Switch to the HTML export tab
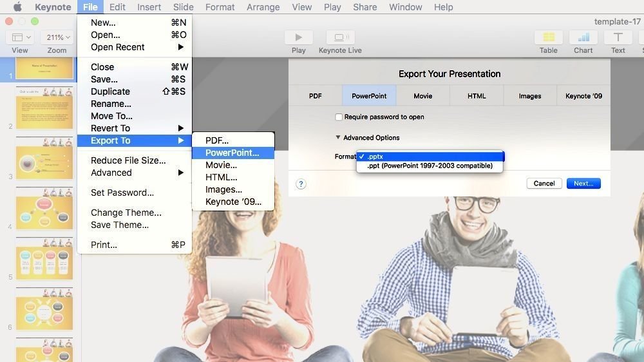 pos(477,96)
